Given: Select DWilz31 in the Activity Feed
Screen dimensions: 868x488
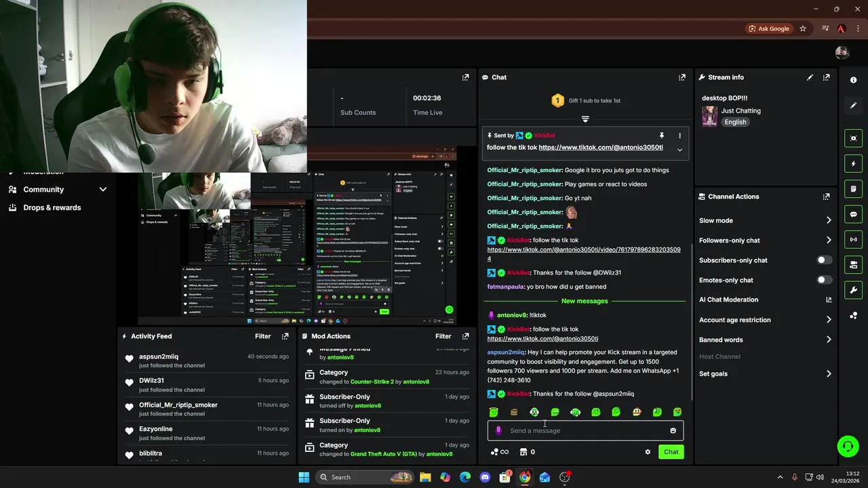Looking at the screenshot, I should coord(151,380).
